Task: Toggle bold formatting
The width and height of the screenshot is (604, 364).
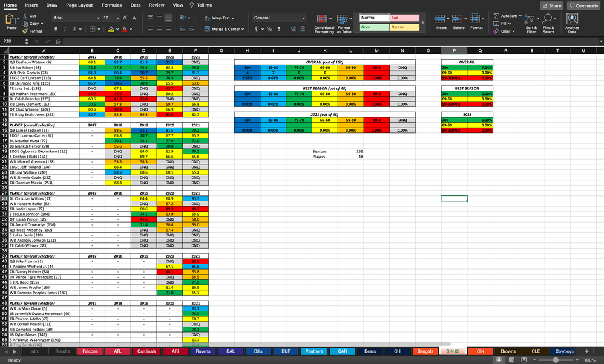Action: pyautogui.click(x=55, y=28)
